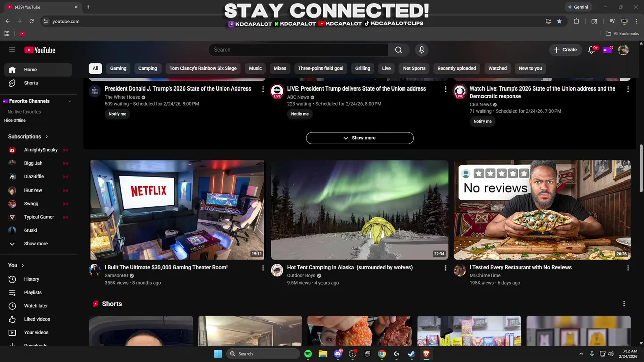Click the page vertical scrollbar thumb

point(641,168)
